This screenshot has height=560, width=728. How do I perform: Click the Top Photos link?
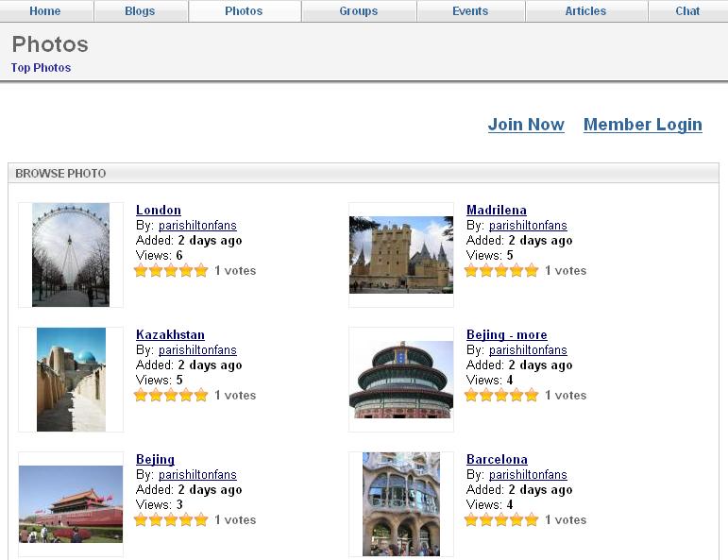pyautogui.click(x=41, y=68)
